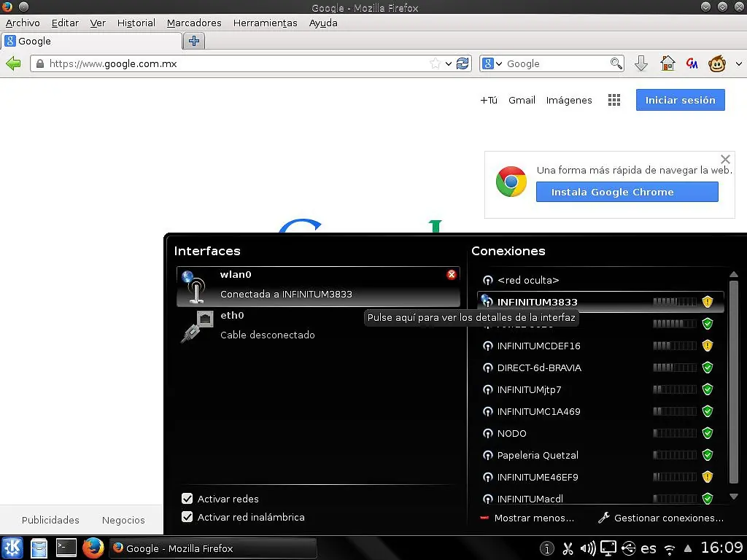Click the eth0 cable interface icon
Viewport: 747px width, 560px height.
(197, 326)
